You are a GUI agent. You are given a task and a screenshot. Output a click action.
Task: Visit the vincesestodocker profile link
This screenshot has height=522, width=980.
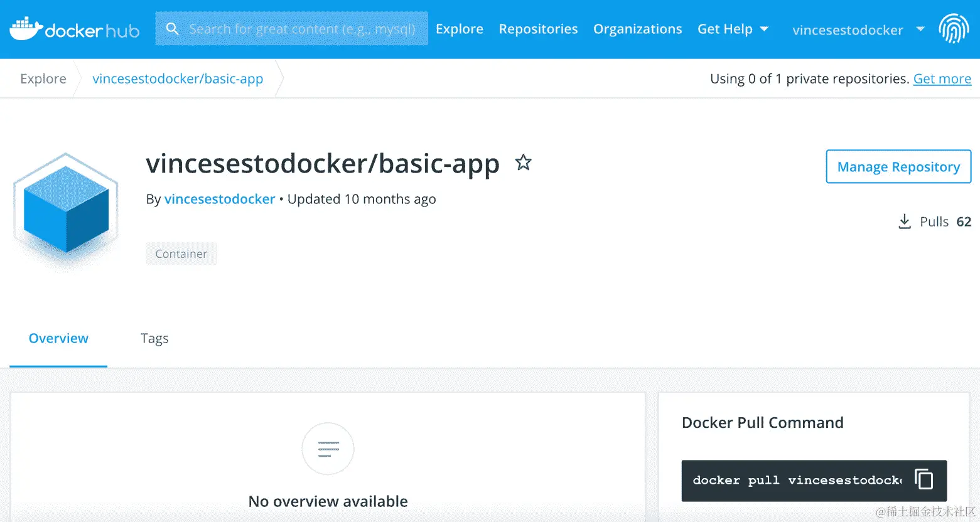click(x=219, y=199)
